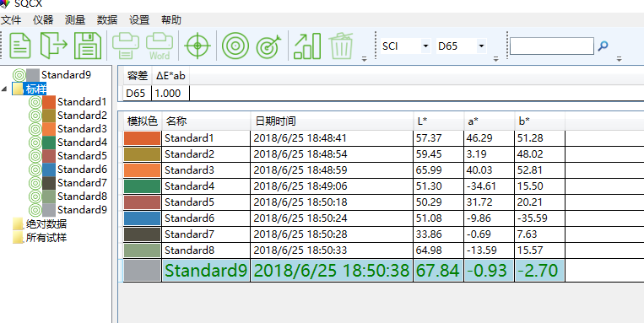Open the 帮助 menu
Screen dimensions: 644x323
click(171, 20)
